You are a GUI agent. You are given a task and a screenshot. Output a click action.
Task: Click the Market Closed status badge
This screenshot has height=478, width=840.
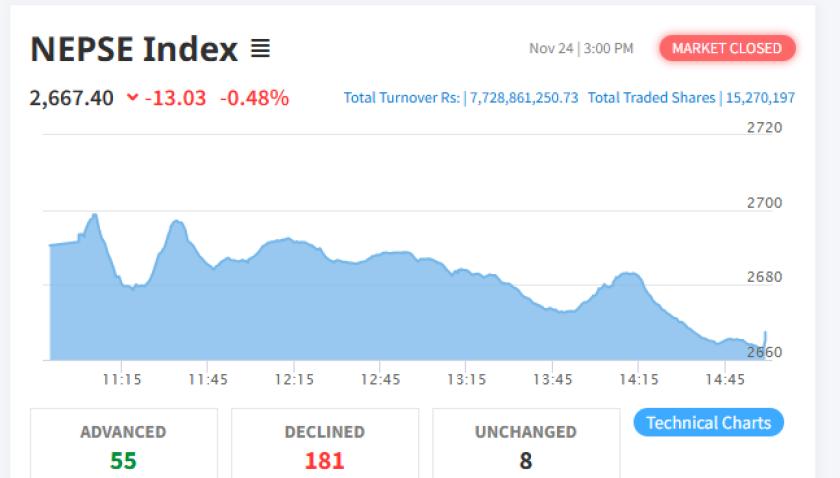726,48
